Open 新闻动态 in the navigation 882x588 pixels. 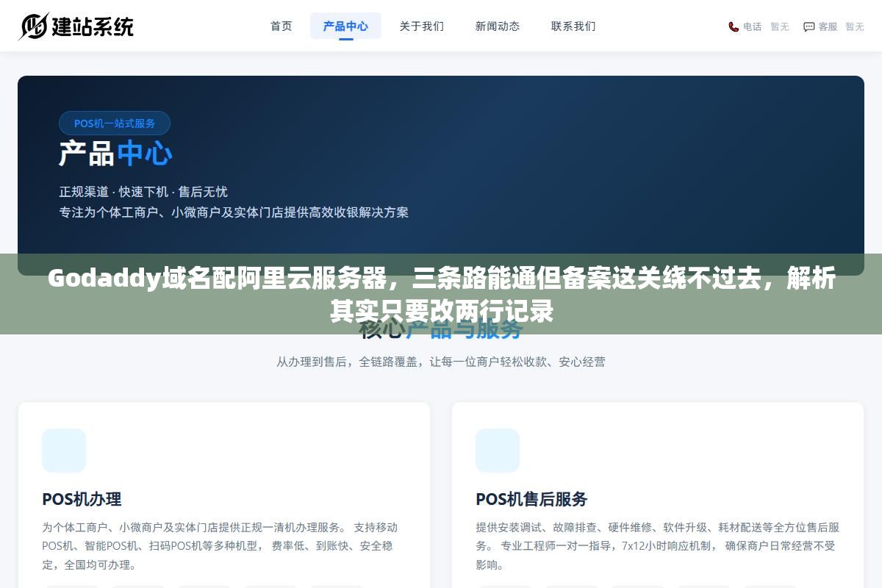(498, 26)
